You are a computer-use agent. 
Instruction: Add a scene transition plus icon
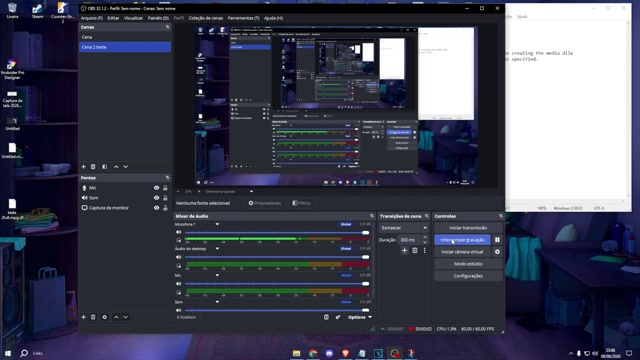click(x=404, y=251)
